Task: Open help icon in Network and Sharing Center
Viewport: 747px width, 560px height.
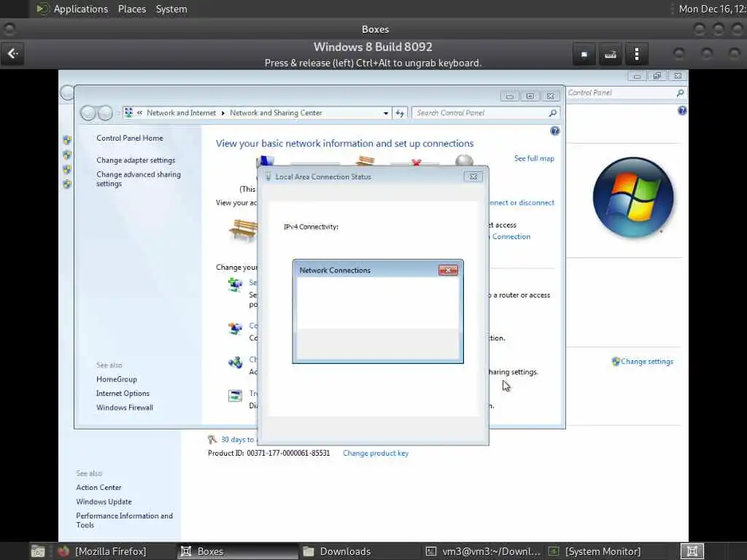Action: (x=554, y=131)
